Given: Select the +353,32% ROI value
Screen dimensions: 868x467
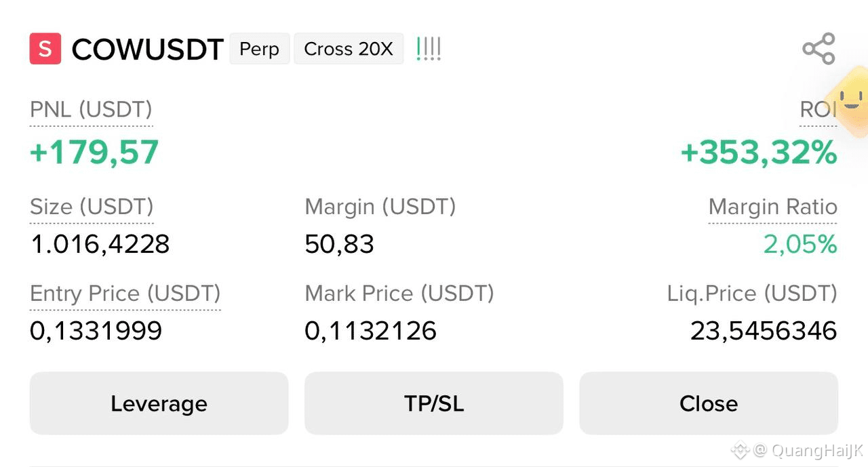Looking at the screenshot, I should pos(759,153).
